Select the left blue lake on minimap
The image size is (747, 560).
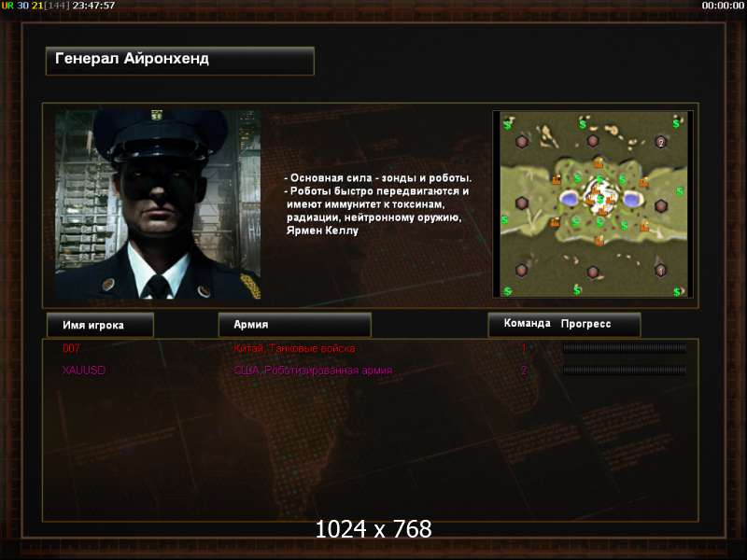tap(568, 198)
